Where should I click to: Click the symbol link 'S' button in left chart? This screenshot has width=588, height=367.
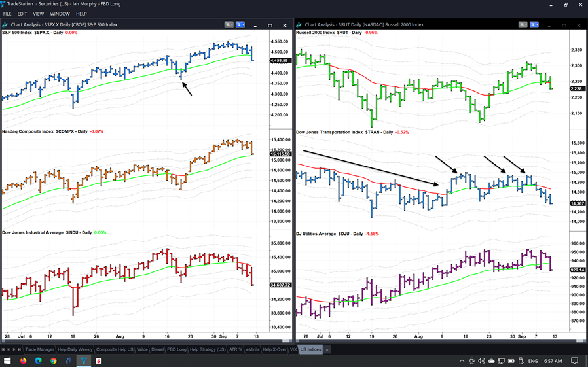click(229, 25)
